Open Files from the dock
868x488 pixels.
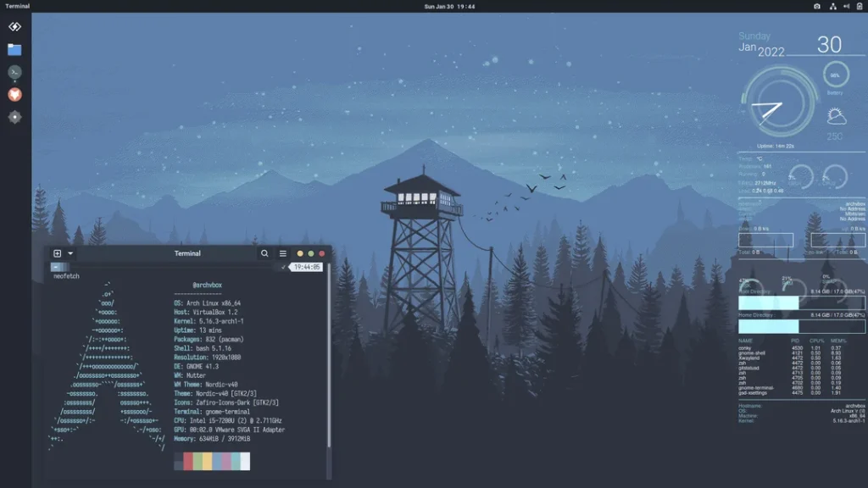click(x=14, y=51)
